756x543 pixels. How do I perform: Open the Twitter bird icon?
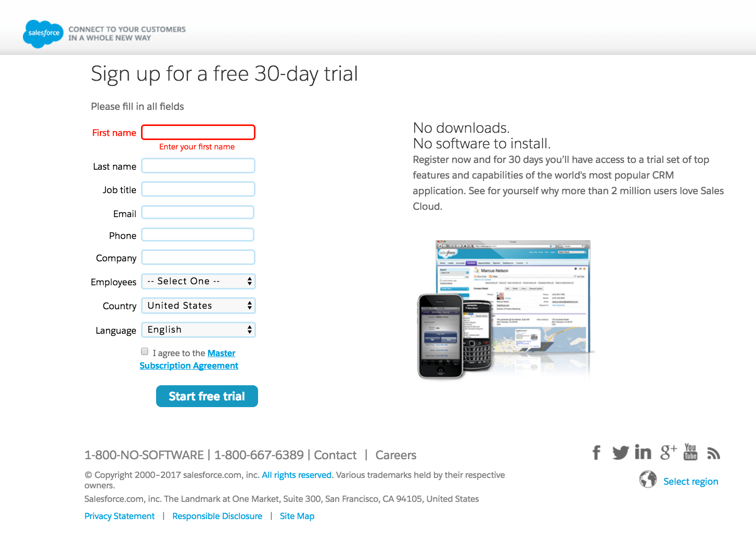click(x=620, y=452)
